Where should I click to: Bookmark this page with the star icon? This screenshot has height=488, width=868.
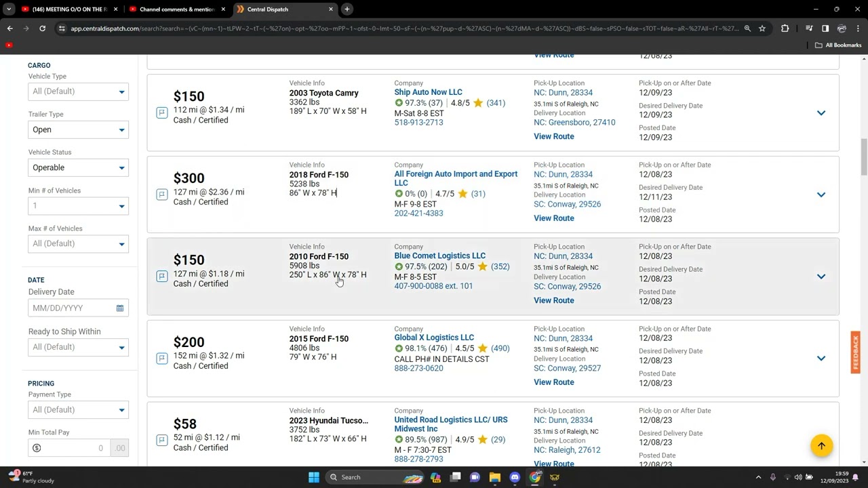pyautogui.click(x=762, y=28)
